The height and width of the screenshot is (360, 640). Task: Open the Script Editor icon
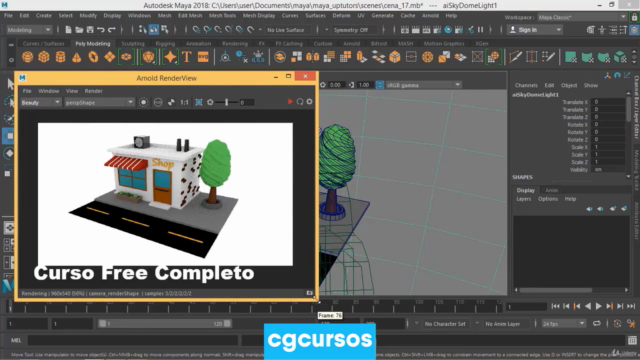632,340
